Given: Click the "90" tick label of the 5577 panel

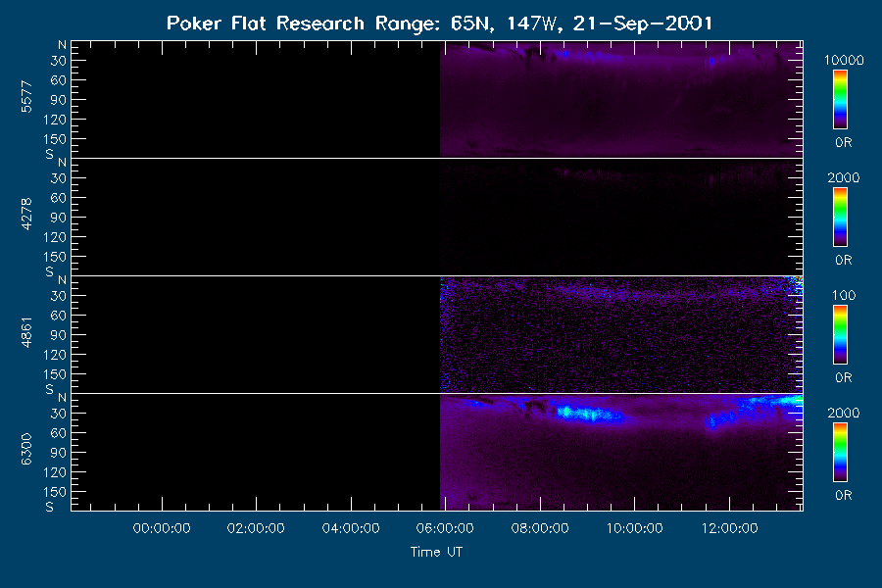Looking at the screenshot, I should [59, 100].
